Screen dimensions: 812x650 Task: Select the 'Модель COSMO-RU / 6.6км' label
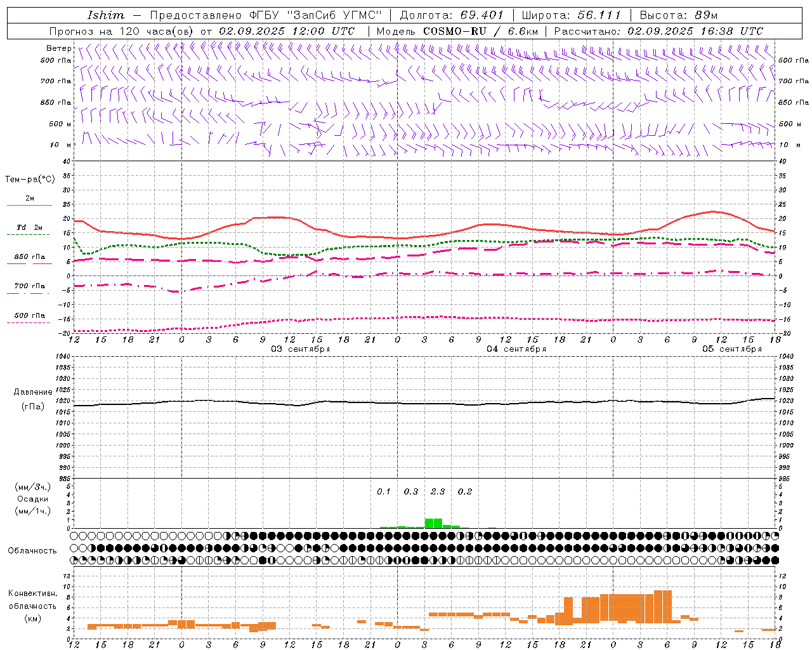coord(457,31)
